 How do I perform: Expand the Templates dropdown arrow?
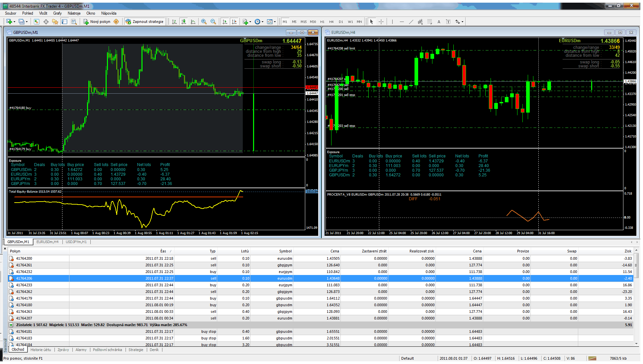(x=275, y=22)
